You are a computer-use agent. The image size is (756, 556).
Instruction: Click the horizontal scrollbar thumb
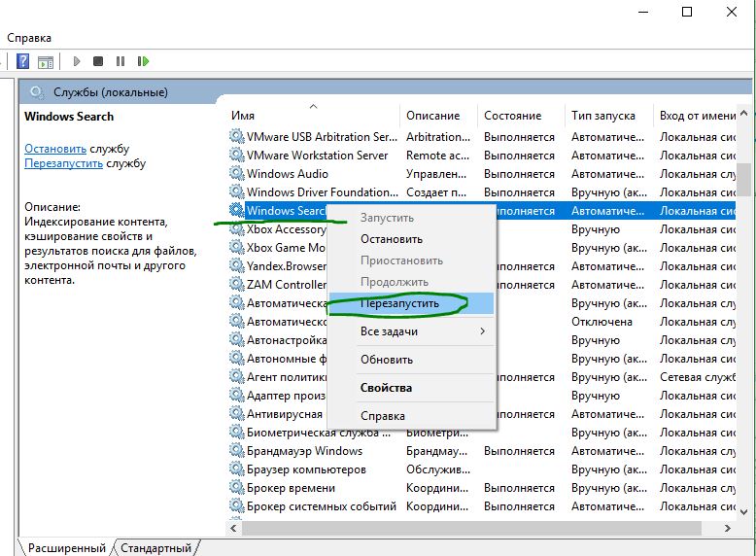pyautogui.click(x=471, y=529)
